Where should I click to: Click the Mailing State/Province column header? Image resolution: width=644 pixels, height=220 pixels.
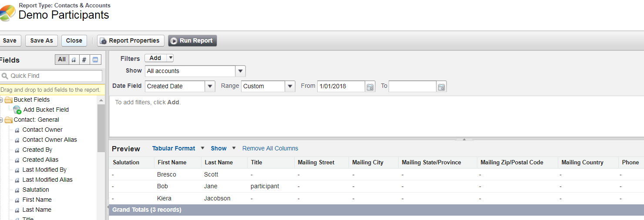pyautogui.click(x=438, y=163)
